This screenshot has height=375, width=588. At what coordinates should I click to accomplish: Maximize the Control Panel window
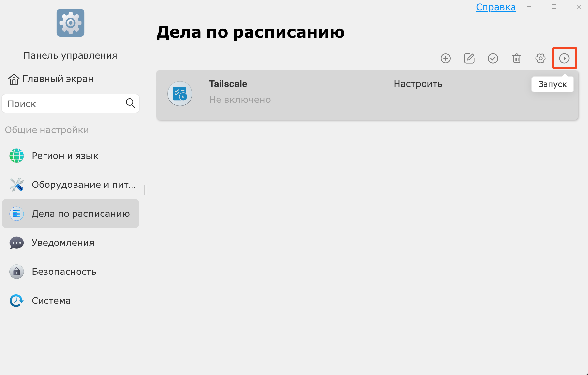click(x=554, y=7)
